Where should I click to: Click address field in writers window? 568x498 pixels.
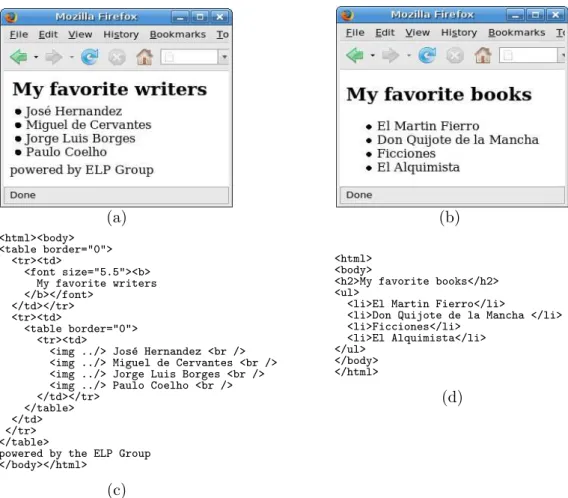(x=189, y=57)
